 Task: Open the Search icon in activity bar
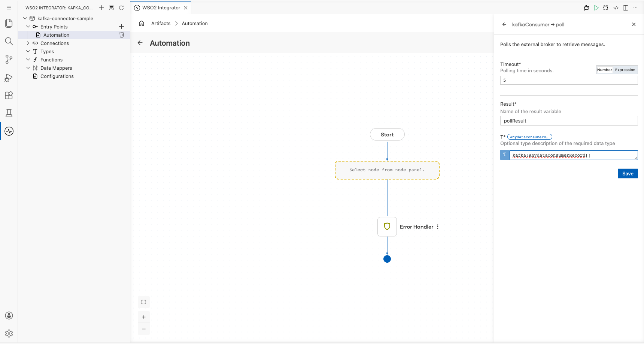(x=9, y=41)
